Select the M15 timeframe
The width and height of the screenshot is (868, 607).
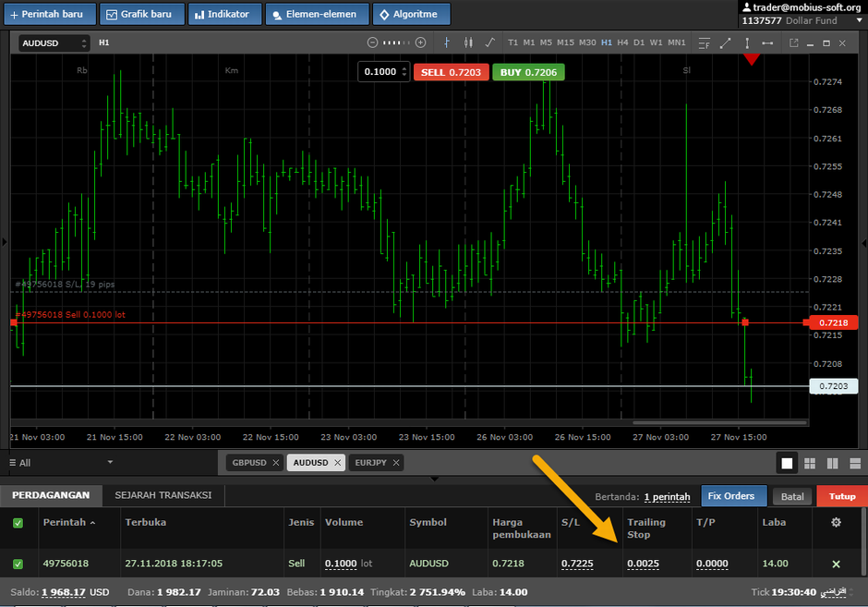pos(566,42)
